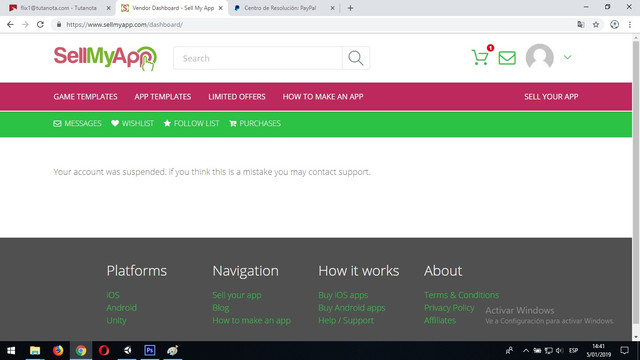Open Terms & Conditions link
The image size is (640, 360).
tap(461, 295)
